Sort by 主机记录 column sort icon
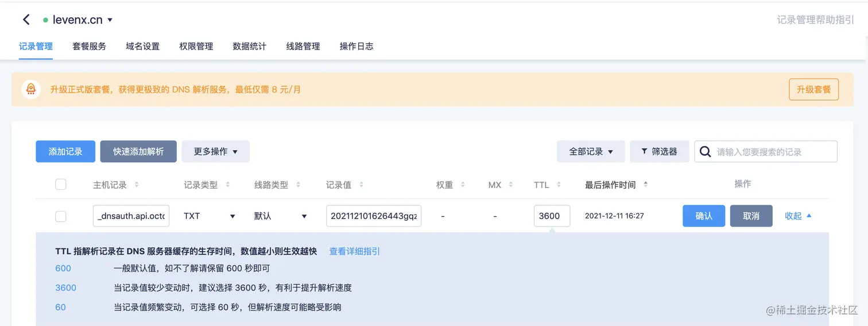 coord(137,185)
